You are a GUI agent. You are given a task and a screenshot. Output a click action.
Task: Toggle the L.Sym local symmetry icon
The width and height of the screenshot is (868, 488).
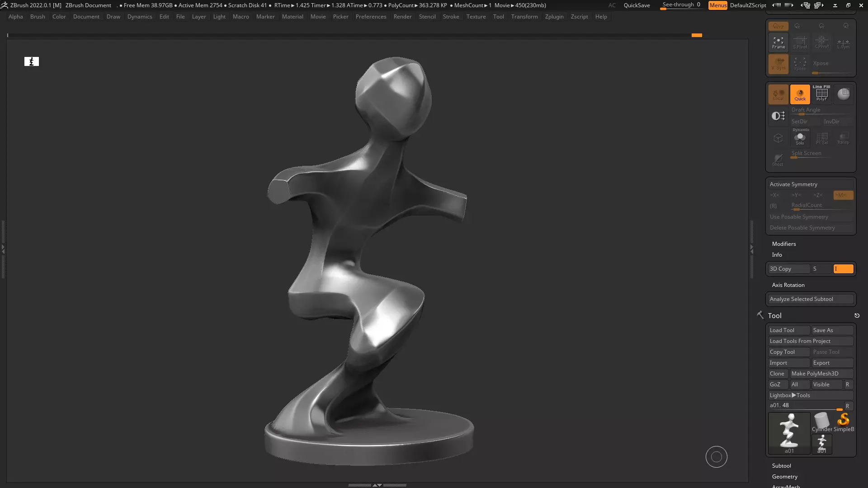pyautogui.click(x=843, y=42)
